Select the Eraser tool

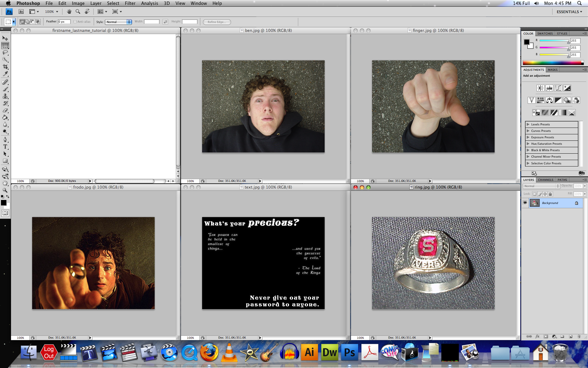(x=5, y=110)
